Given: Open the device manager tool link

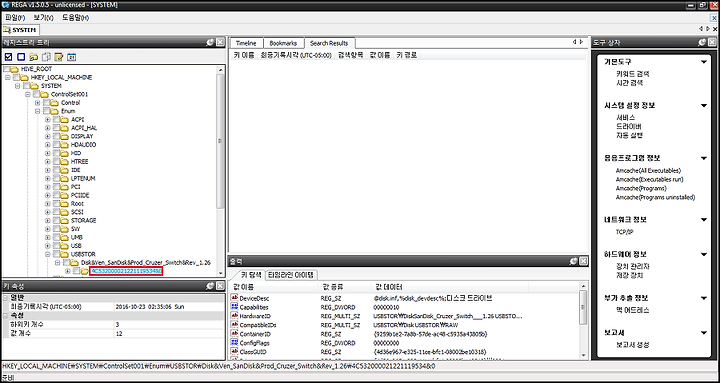Looking at the screenshot, I should (x=633, y=266).
